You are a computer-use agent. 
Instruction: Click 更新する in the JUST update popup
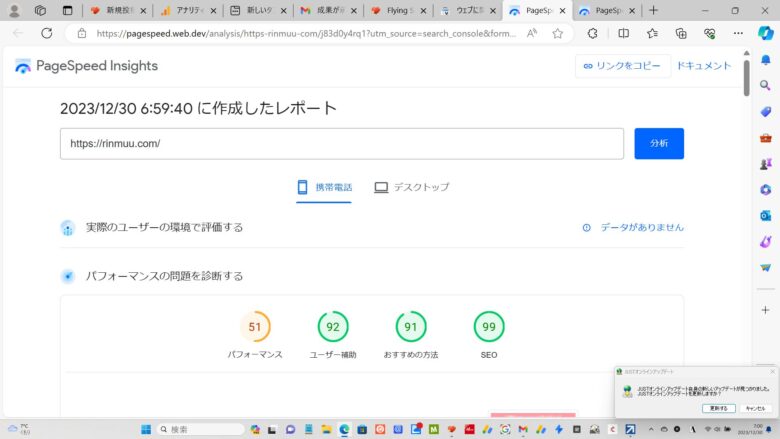pyautogui.click(x=718, y=408)
